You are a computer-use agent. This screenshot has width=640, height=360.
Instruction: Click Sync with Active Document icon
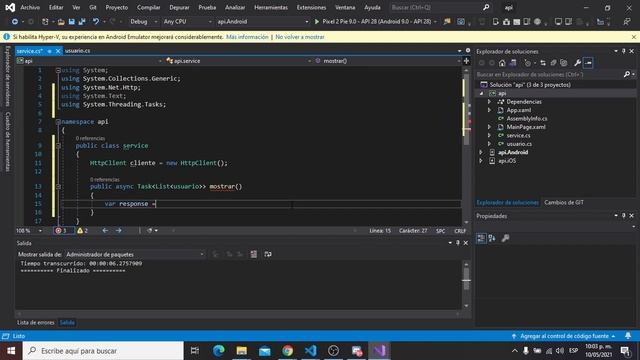pos(543,63)
